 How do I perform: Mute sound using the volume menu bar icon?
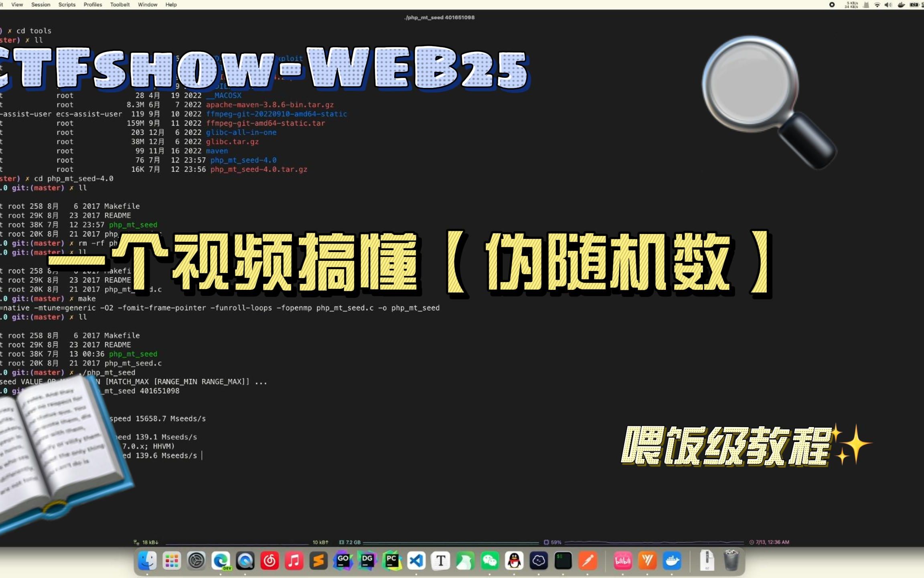pos(888,5)
